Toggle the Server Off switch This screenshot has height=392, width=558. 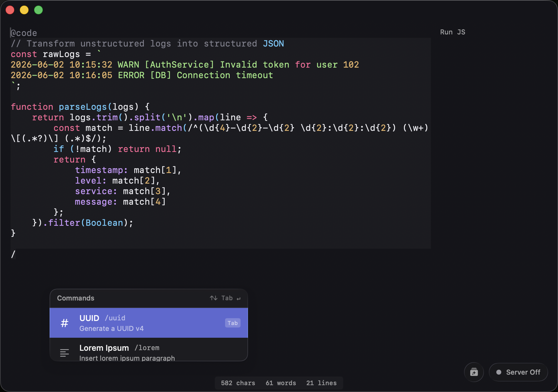[518, 372]
